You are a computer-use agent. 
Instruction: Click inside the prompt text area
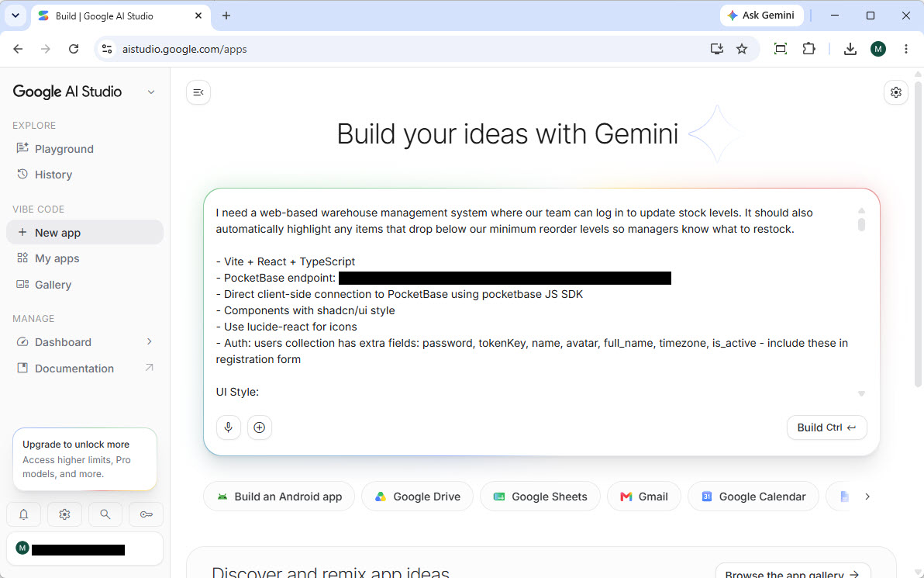[x=533, y=301]
